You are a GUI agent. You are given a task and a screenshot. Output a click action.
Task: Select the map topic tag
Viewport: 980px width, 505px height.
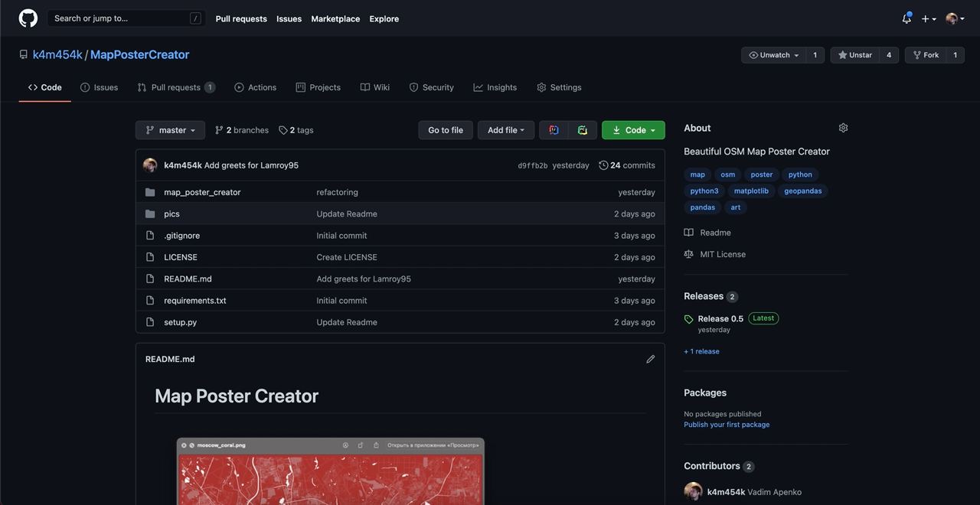click(697, 174)
